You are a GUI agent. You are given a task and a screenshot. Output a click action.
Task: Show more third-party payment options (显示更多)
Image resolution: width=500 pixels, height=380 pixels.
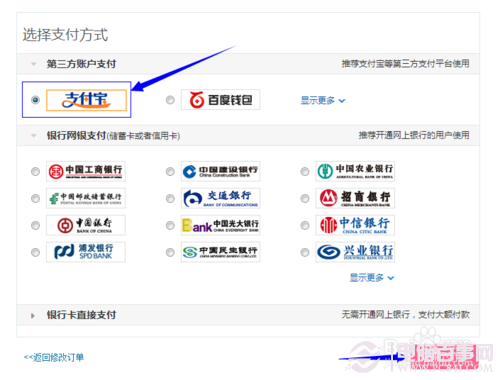(x=323, y=100)
